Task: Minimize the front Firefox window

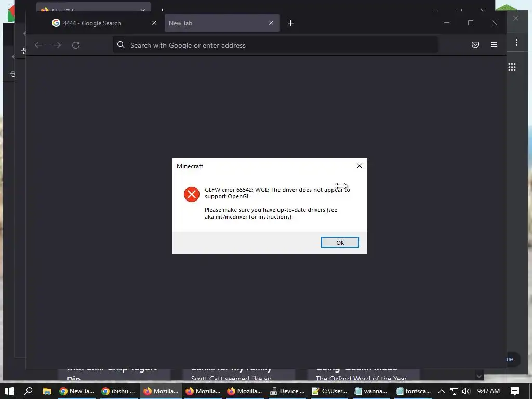Action: pyautogui.click(x=447, y=23)
